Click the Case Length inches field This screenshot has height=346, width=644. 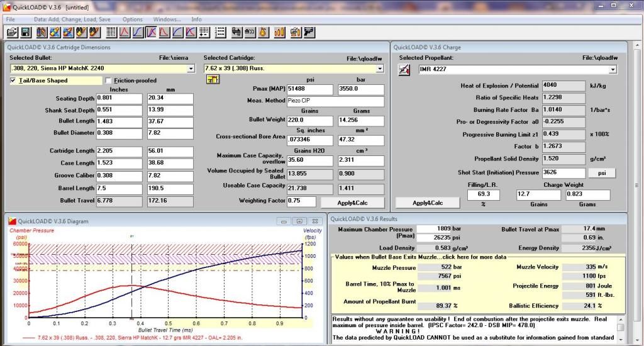(119, 164)
